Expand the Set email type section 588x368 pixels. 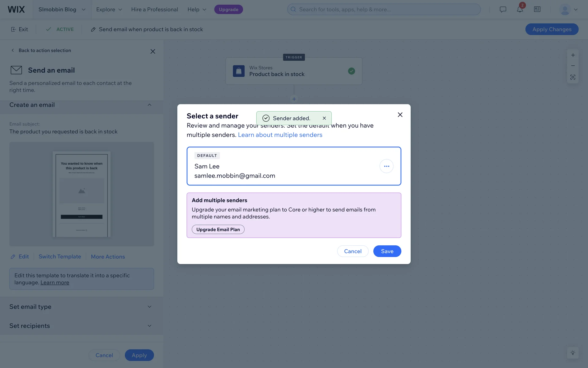pos(149,307)
